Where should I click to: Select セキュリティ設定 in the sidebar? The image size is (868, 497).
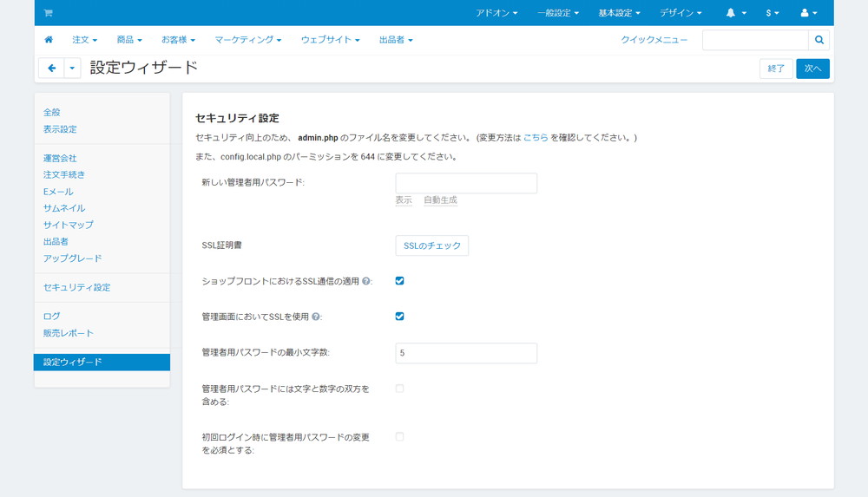[x=77, y=287]
